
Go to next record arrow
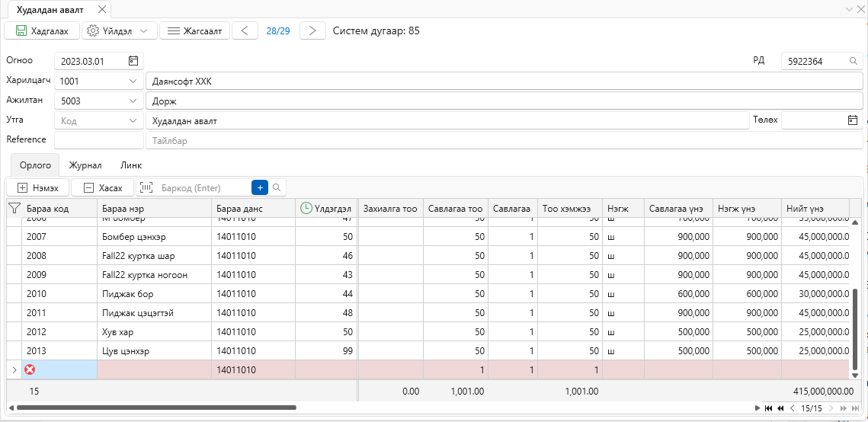[312, 31]
